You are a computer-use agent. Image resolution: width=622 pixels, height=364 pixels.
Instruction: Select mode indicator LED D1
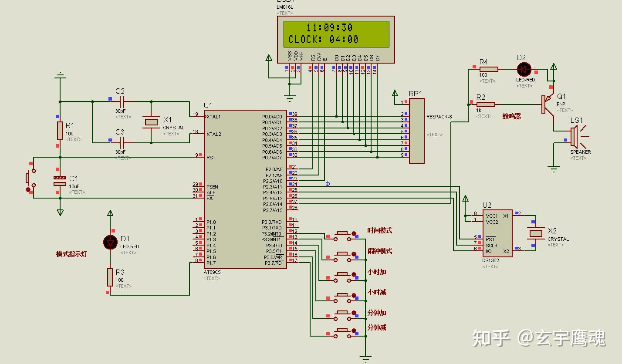tap(110, 242)
